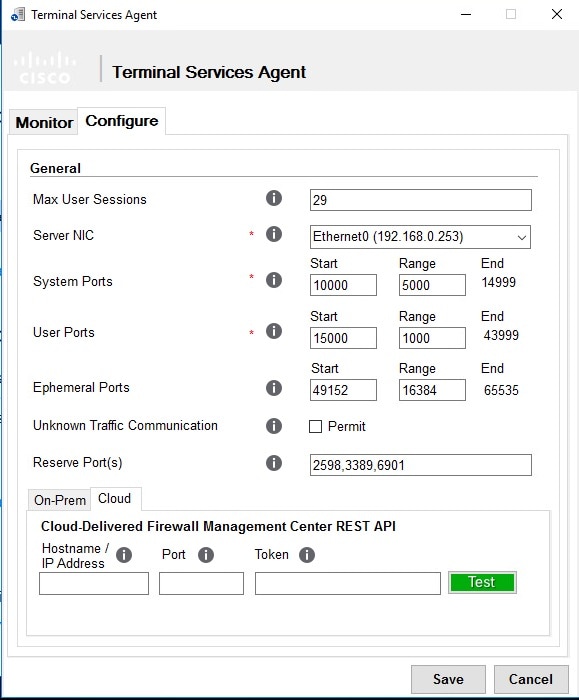
Task: Click the System Ports Range field
Action: click(x=432, y=285)
